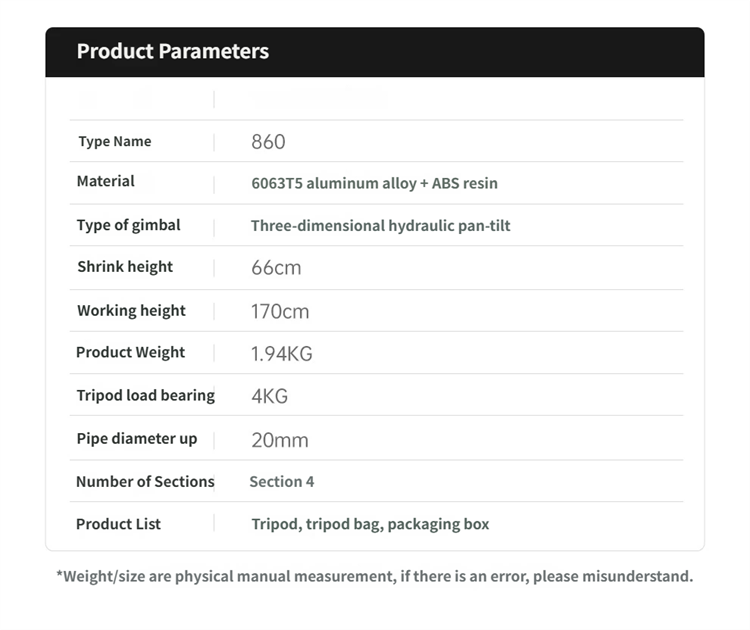Click the weight/size measurement disclaimer note

375,576
